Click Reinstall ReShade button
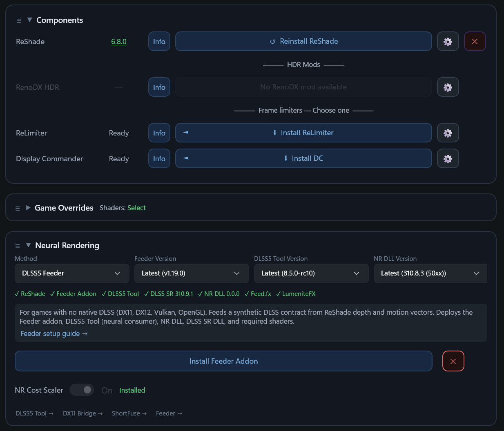The width and height of the screenshot is (504, 431). (x=303, y=41)
